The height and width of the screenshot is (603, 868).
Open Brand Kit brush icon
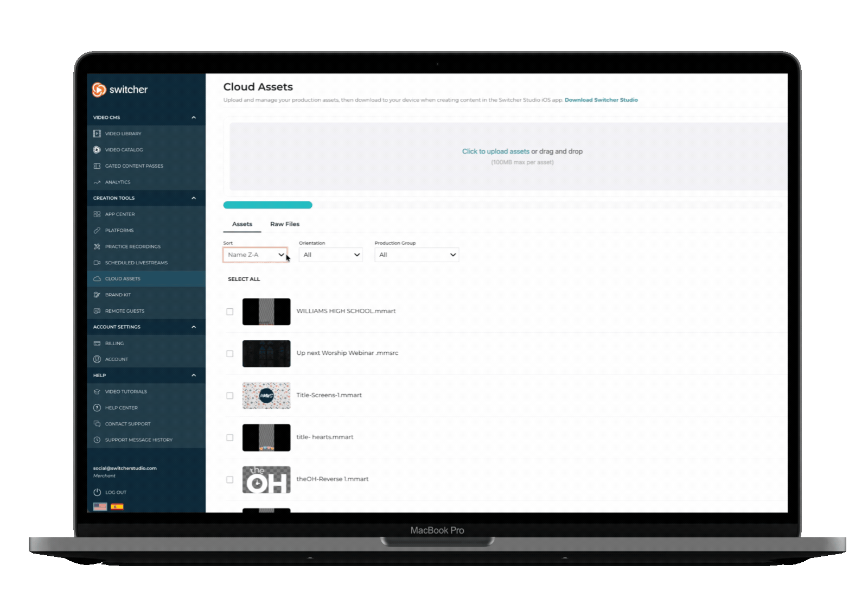point(97,295)
